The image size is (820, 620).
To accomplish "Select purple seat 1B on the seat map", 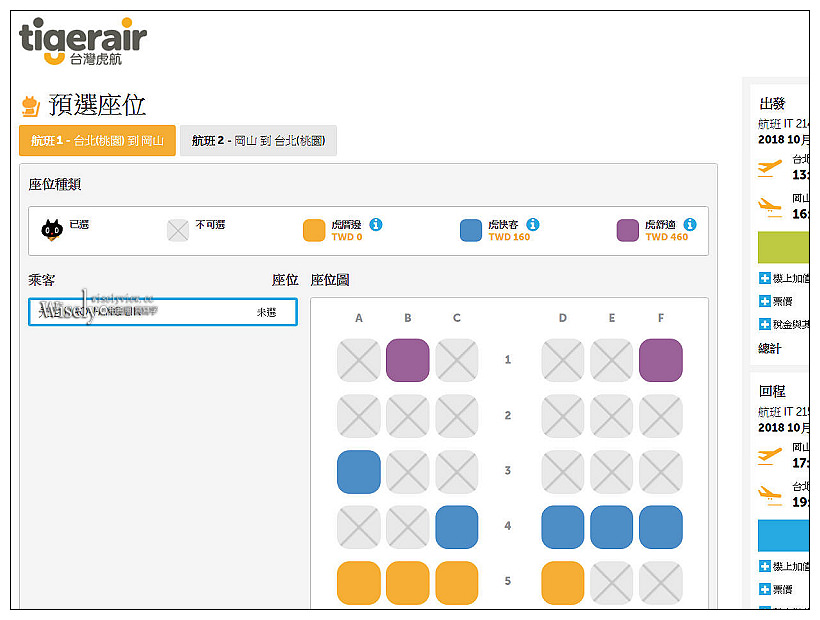I will tap(408, 359).
